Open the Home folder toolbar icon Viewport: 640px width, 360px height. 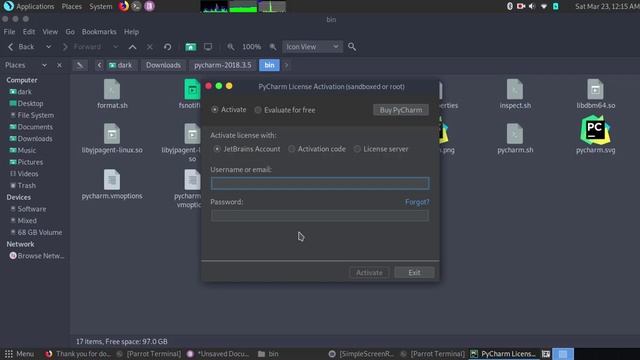click(191, 47)
